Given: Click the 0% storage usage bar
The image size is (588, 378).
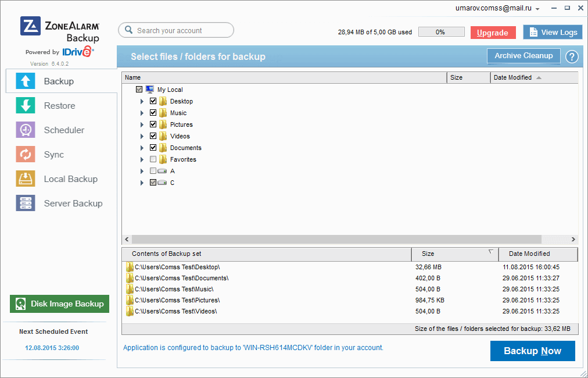Looking at the screenshot, I should pyautogui.click(x=442, y=32).
